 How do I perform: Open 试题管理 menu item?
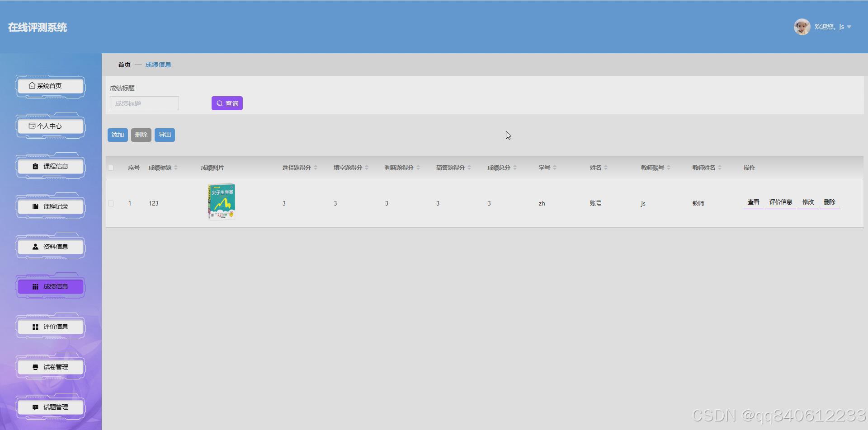point(51,407)
